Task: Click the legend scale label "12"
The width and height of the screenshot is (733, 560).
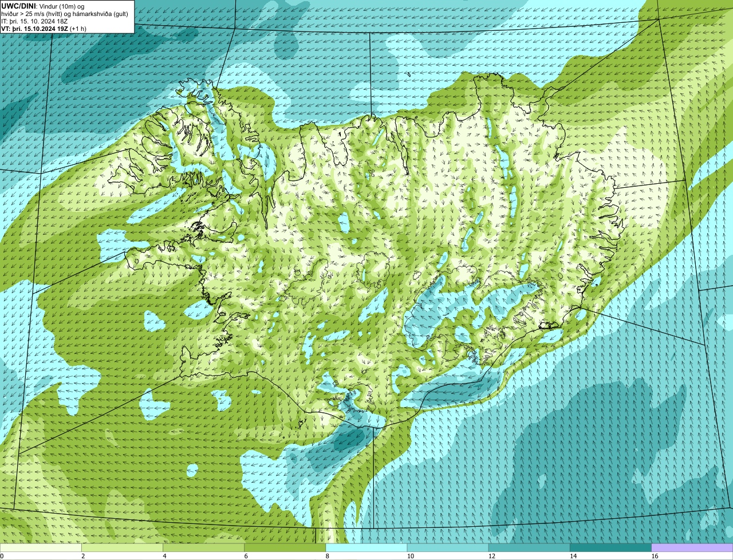Action: tap(492, 556)
